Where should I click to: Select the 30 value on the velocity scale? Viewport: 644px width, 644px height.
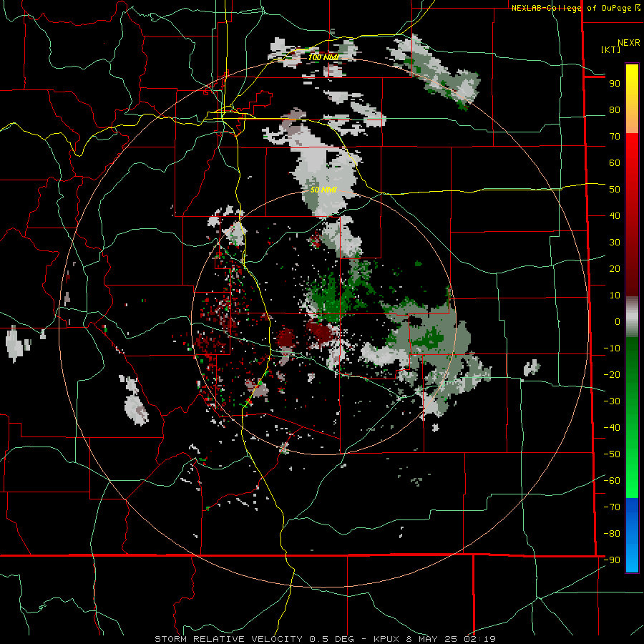click(x=615, y=243)
